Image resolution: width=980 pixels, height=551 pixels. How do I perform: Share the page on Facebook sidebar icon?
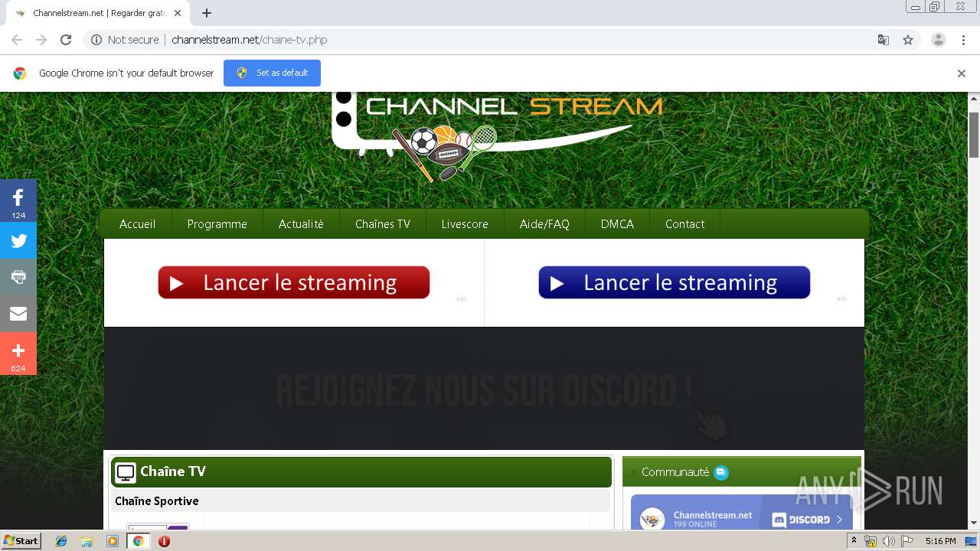(x=18, y=201)
